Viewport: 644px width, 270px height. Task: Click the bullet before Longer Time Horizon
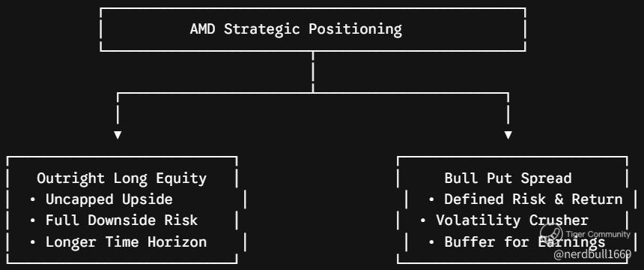[33, 242]
